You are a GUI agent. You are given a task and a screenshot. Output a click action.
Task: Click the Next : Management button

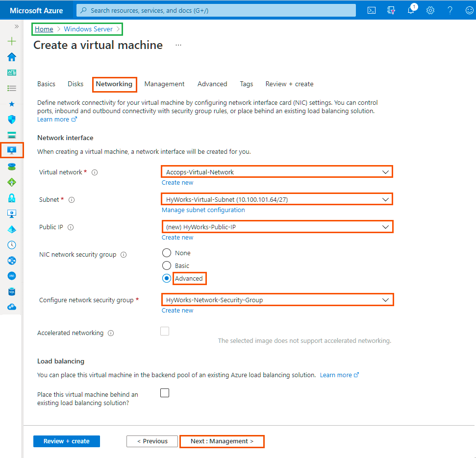[222, 441]
